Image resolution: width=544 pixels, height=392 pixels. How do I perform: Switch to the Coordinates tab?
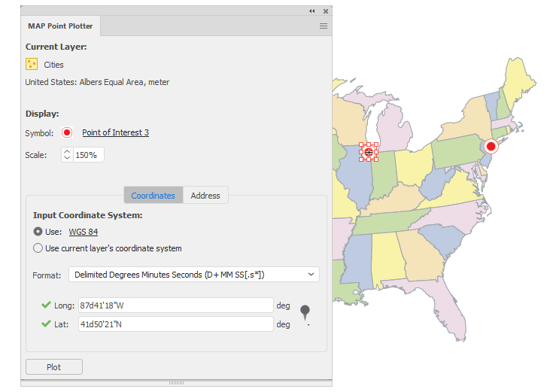tap(153, 196)
